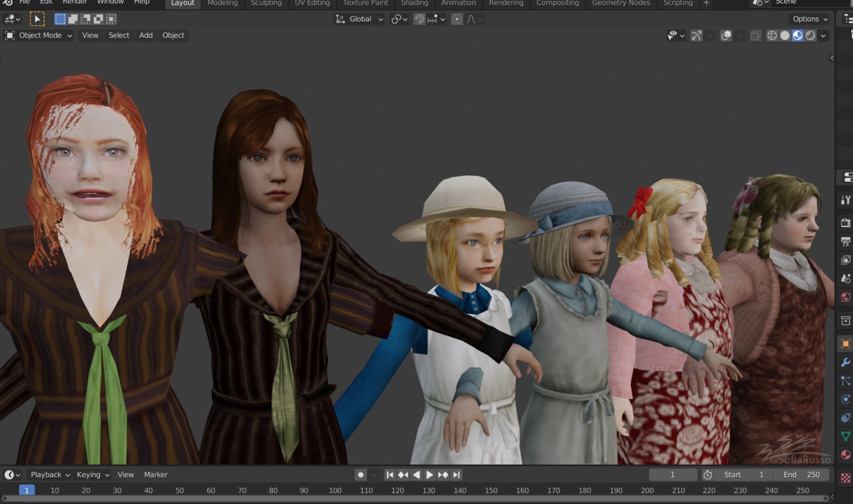Open the Material properties tab icon
This screenshot has height=504, width=853.
(x=846, y=454)
